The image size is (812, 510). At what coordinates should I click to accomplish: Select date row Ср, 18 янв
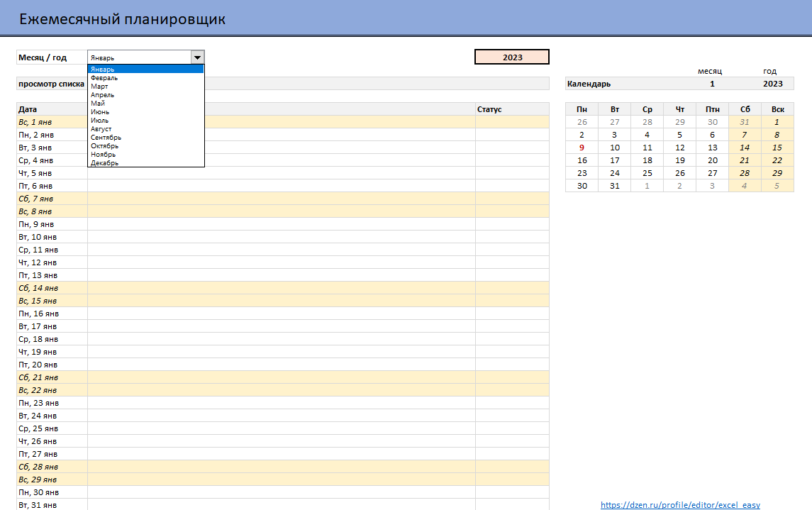coord(52,339)
